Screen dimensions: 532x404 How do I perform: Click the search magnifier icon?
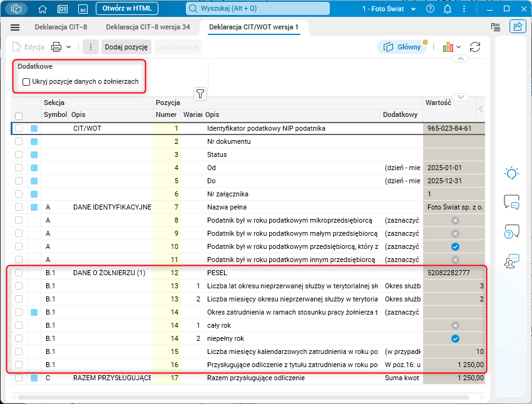pyautogui.click(x=193, y=9)
